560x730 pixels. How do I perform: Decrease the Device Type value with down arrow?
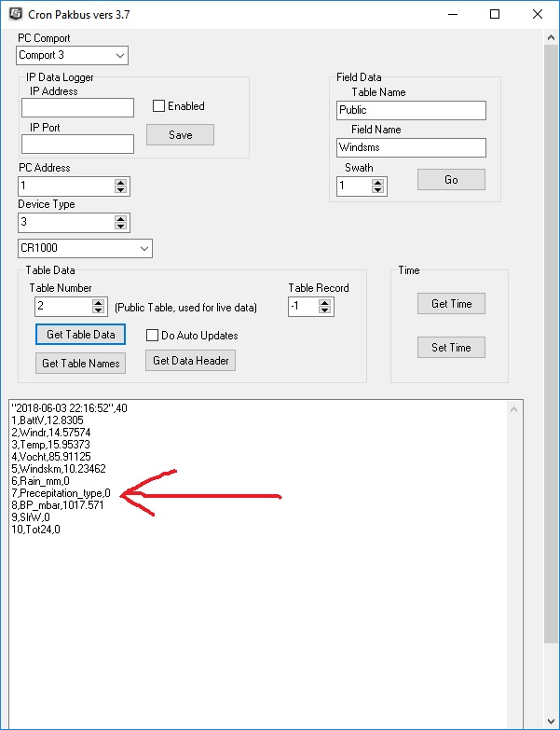pos(121,227)
